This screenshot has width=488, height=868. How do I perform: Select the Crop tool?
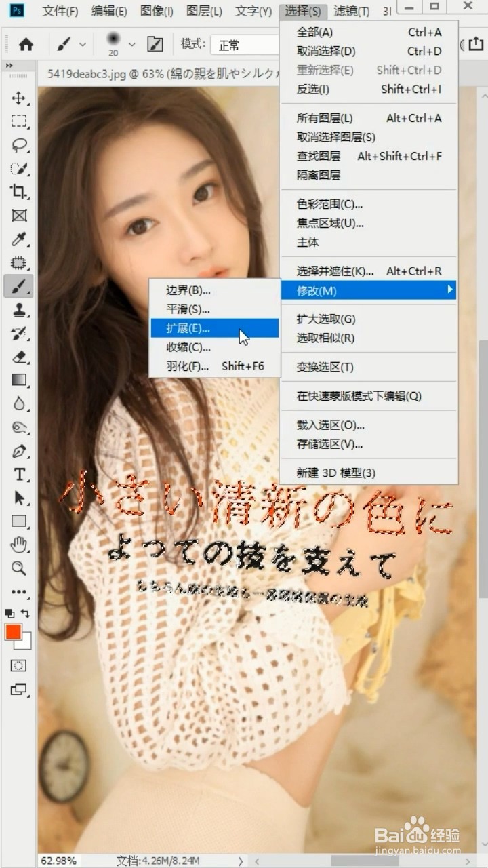(19, 192)
